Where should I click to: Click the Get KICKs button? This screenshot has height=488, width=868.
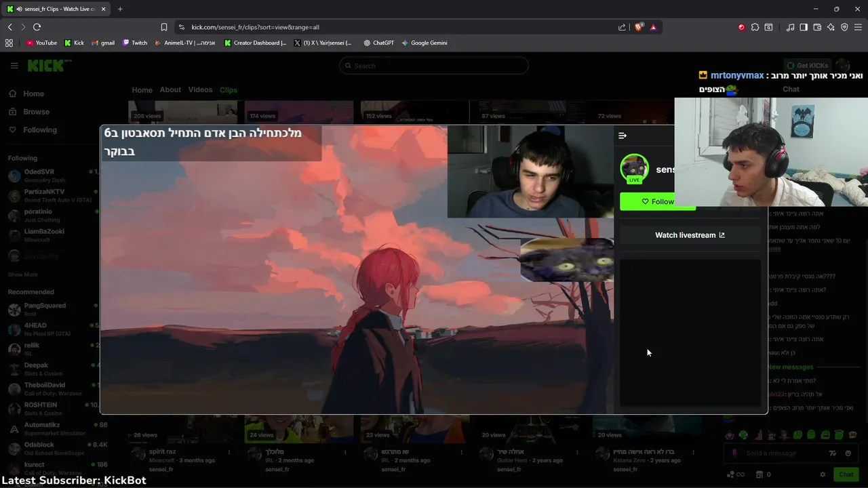(806, 66)
